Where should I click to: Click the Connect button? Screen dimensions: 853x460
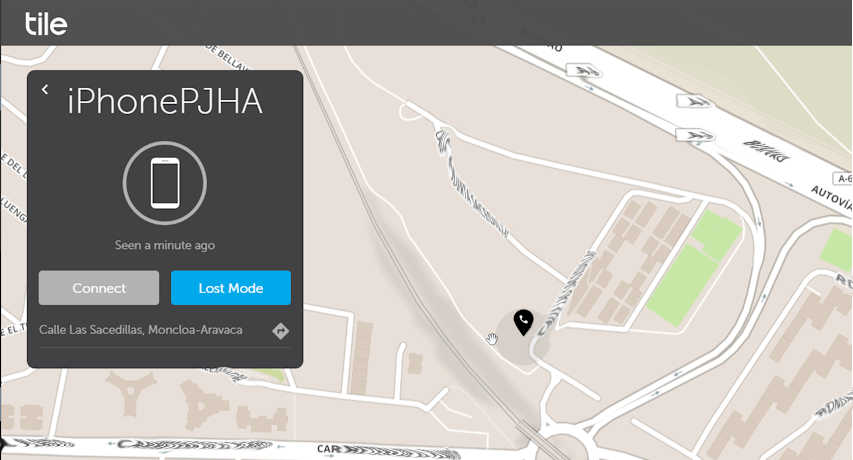[x=99, y=288]
